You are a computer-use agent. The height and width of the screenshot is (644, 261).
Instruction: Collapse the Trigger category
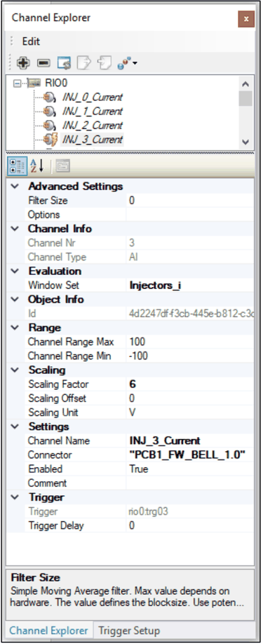pyautogui.click(x=15, y=497)
